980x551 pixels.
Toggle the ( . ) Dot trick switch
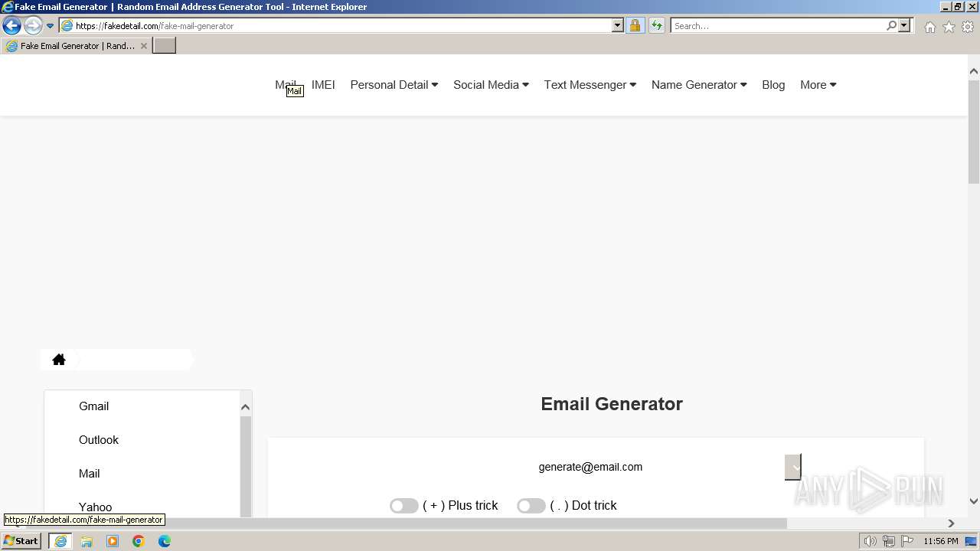click(531, 506)
